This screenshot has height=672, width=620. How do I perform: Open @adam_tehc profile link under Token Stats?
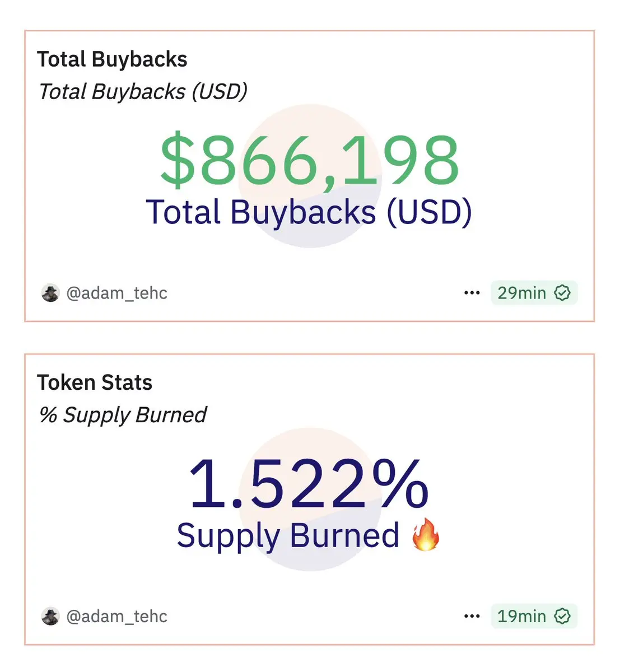click(116, 617)
